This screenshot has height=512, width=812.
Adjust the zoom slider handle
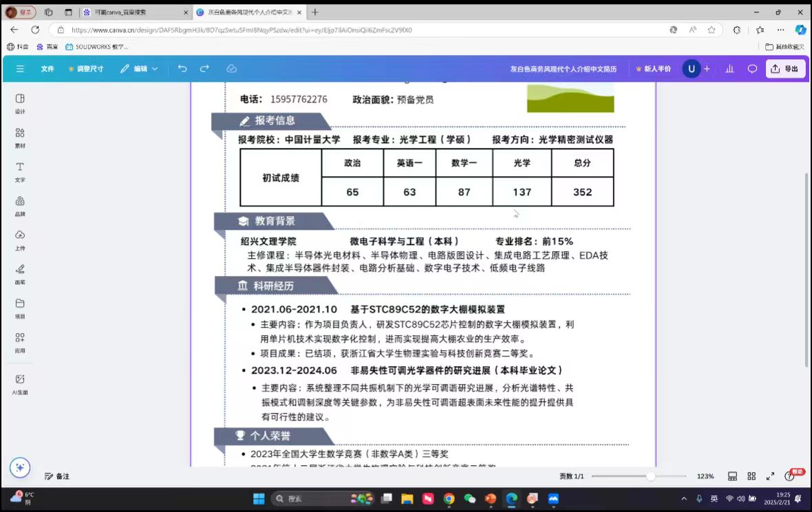point(650,476)
